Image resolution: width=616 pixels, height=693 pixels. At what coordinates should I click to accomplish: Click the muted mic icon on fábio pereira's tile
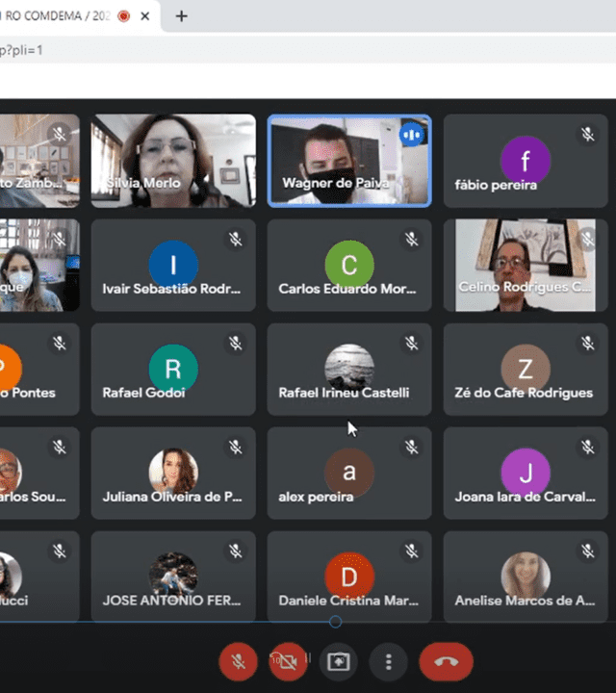tap(587, 135)
